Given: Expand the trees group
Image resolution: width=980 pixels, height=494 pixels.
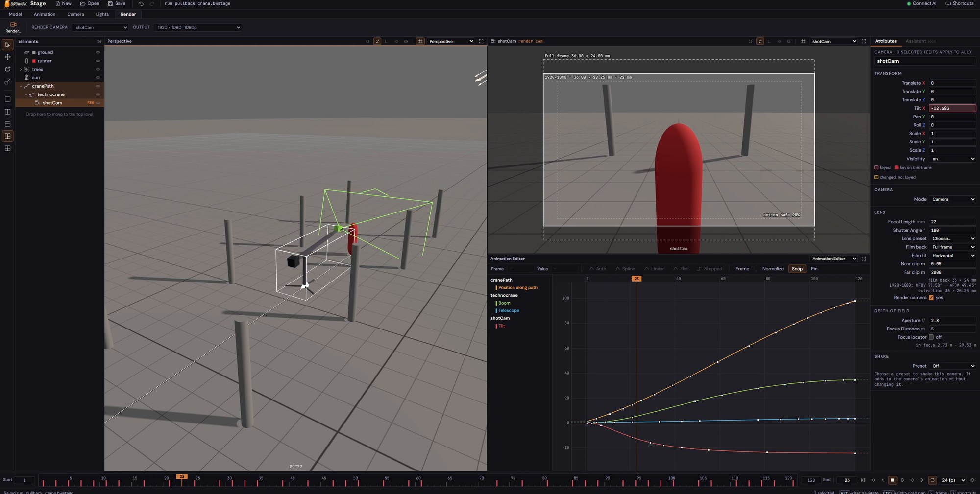Looking at the screenshot, I should [21, 70].
